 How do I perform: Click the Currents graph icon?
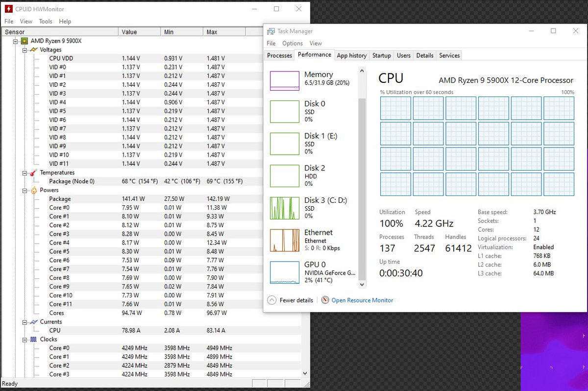coord(33,322)
